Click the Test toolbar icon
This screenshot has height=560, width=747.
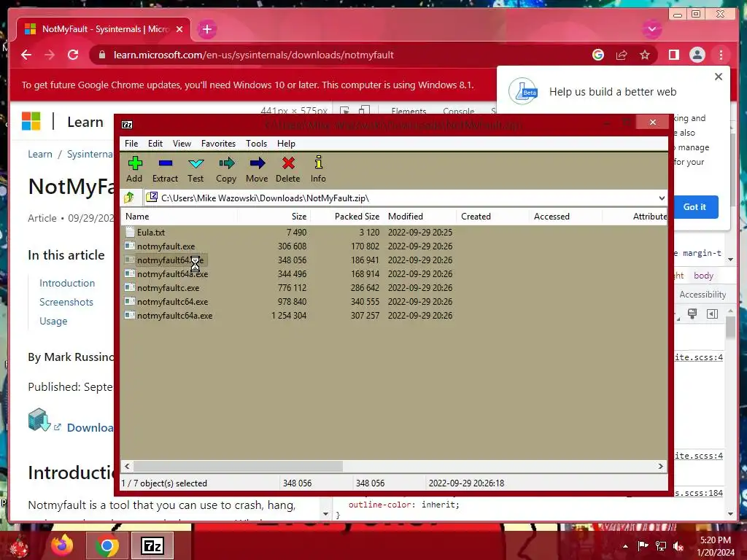196,169
